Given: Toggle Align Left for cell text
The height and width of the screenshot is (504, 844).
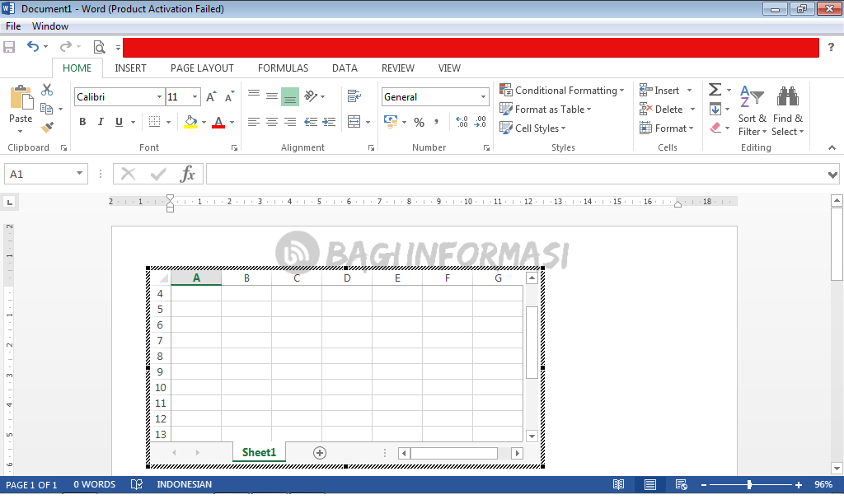Looking at the screenshot, I should click(x=254, y=122).
